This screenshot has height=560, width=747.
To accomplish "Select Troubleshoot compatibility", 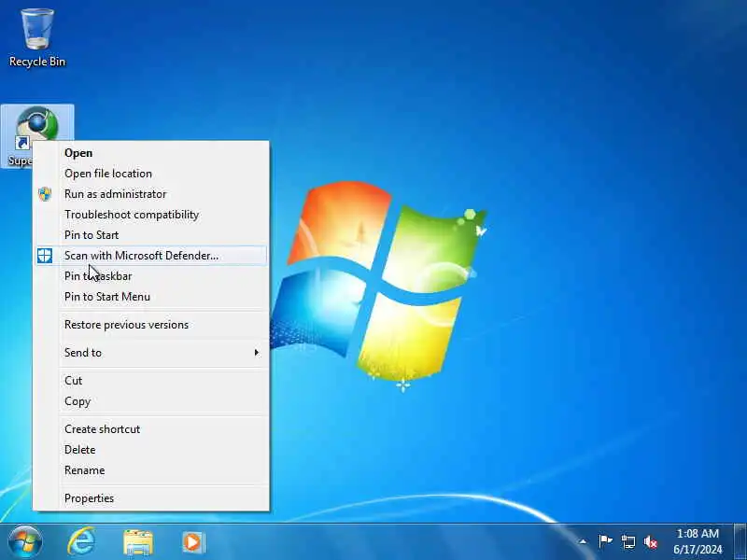I will coord(151,215).
